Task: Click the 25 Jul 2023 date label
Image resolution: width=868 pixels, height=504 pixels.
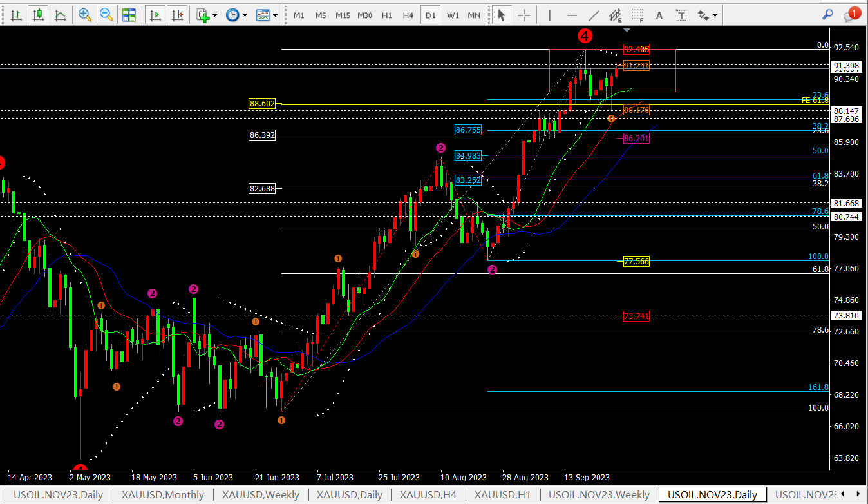Action: 399,478
